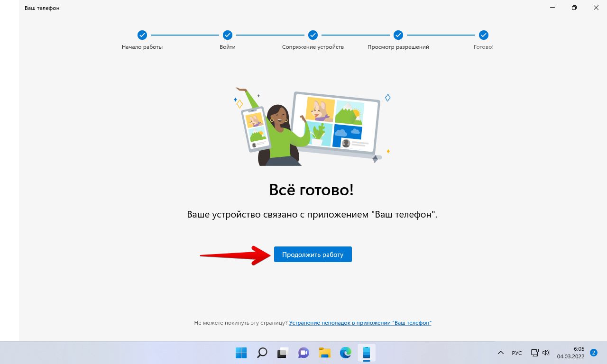Click the Сопряжение устройств step label
The image size is (607, 364).
click(313, 47)
